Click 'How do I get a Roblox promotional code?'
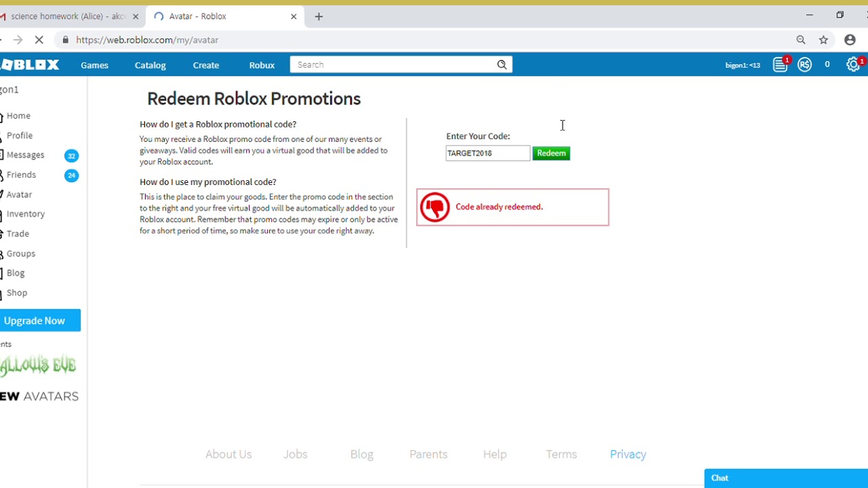Viewport: 868px width, 488px height. coord(218,124)
